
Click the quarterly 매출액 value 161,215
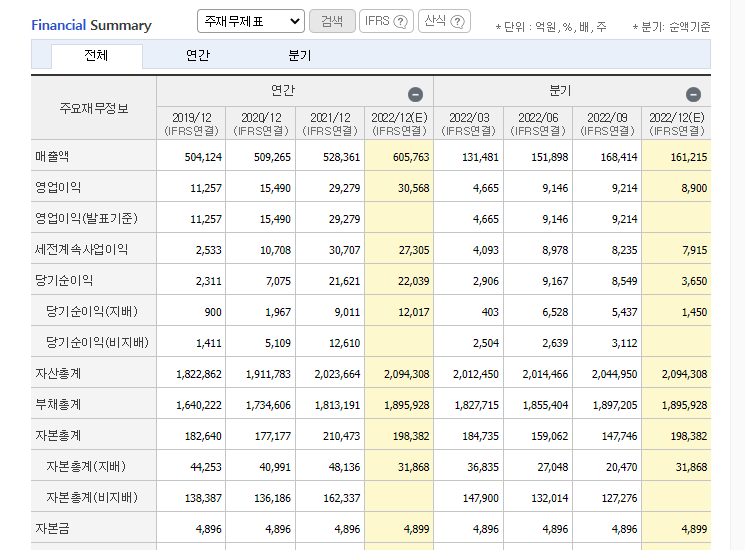point(689,157)
